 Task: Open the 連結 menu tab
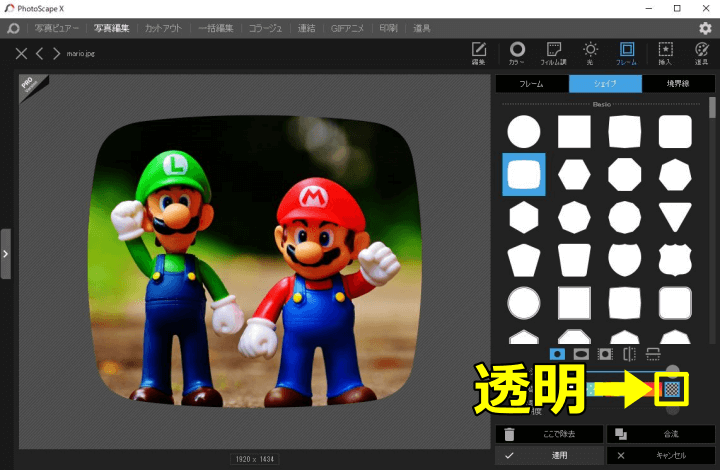point(306,28)
